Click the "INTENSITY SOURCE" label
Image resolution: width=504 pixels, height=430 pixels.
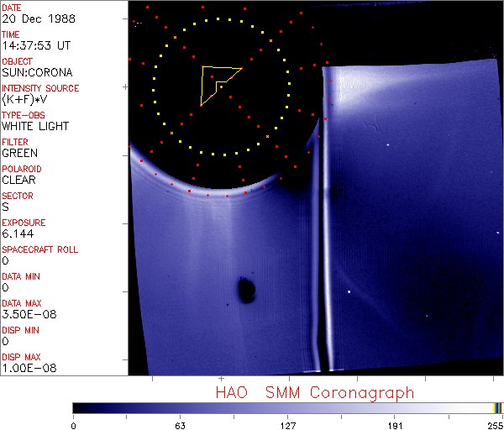tap(40, 88)
